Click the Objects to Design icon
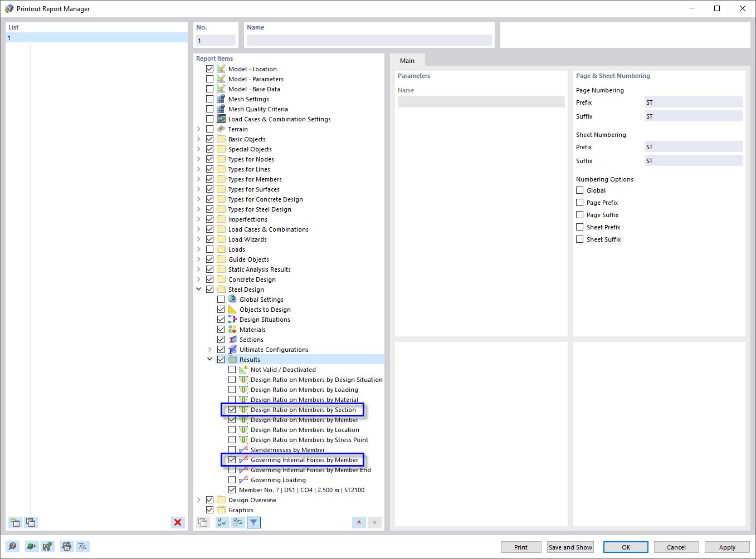 (x=232, y=310)
